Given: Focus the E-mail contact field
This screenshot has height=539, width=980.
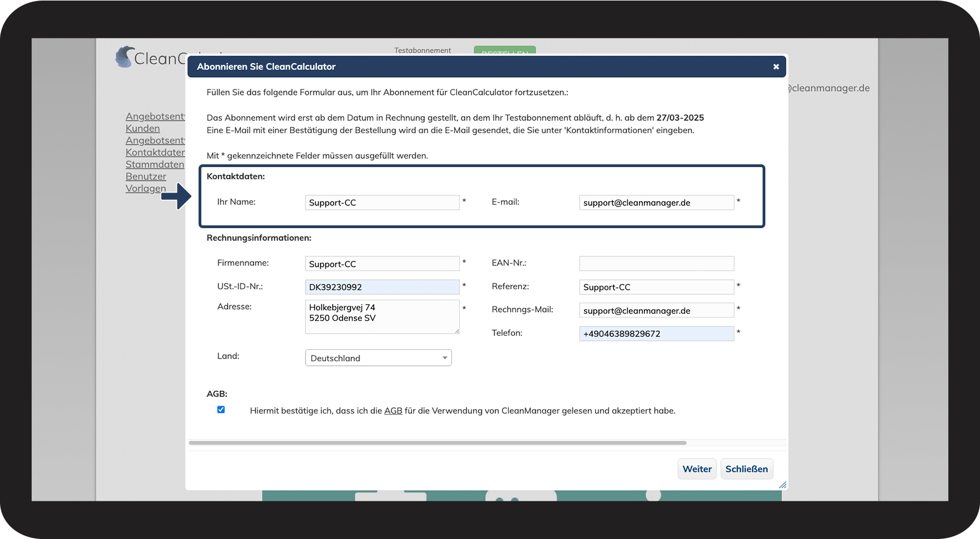Looking at the screenshot, I should [x=656, y=203].
